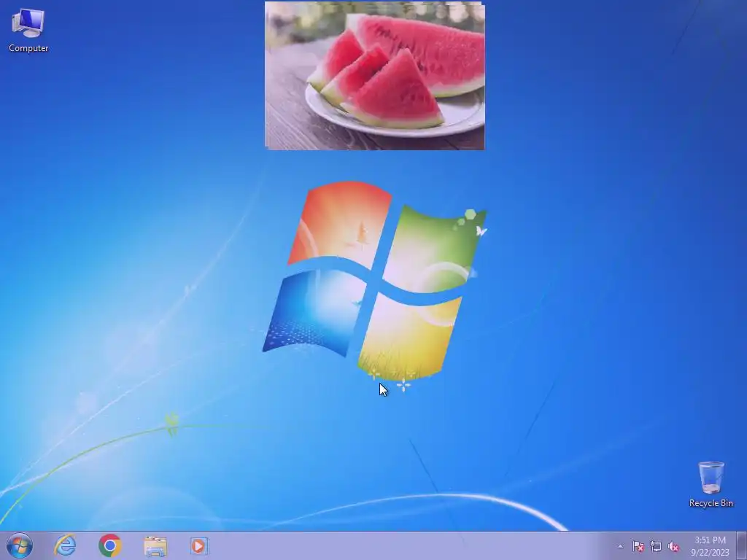This screenshot has height=560, width=747.
Task: Click the muted volume speaker icon
Action: (673, 547)
